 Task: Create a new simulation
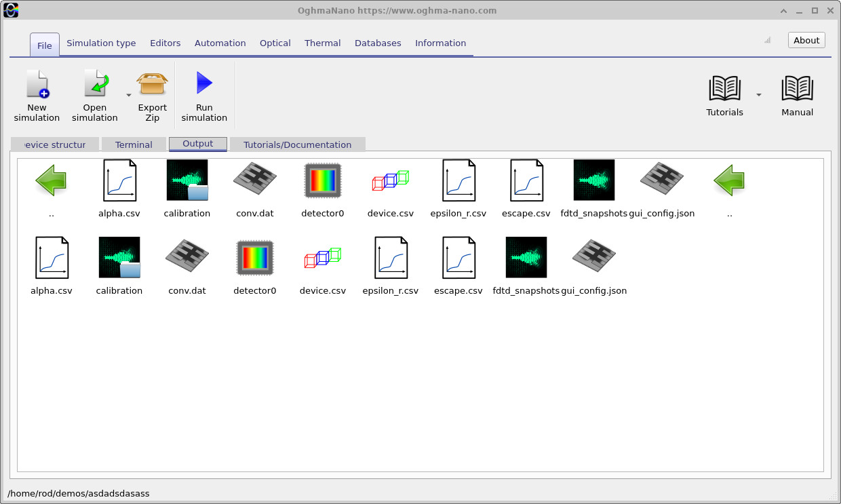click(37, 96)
